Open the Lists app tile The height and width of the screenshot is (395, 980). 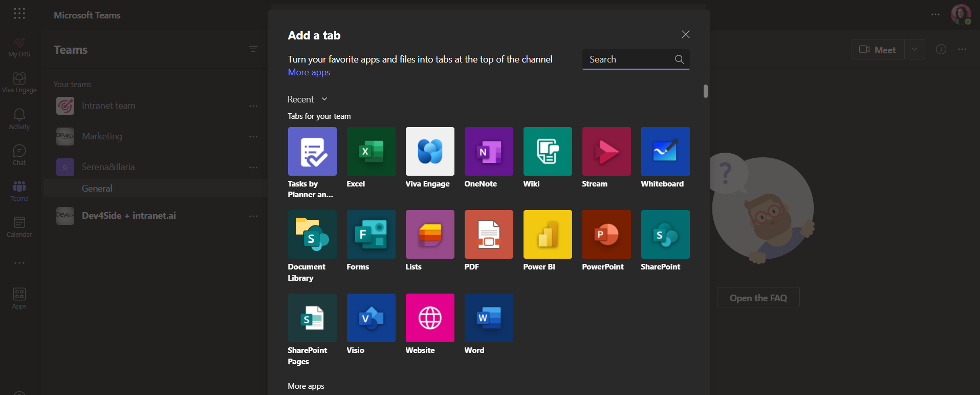click(430, 235)
